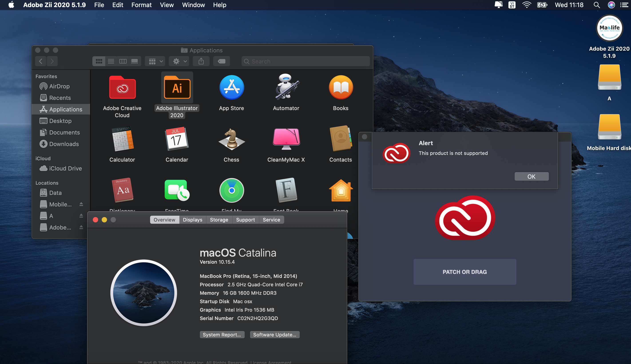The width and height of the screenshot is (631, 364).
Task: Open the App Store application icon
Action: (232, 87)
